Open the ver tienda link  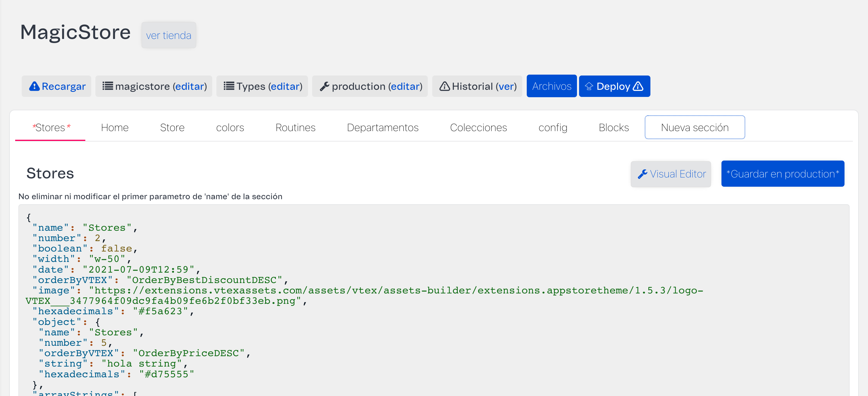169,35
